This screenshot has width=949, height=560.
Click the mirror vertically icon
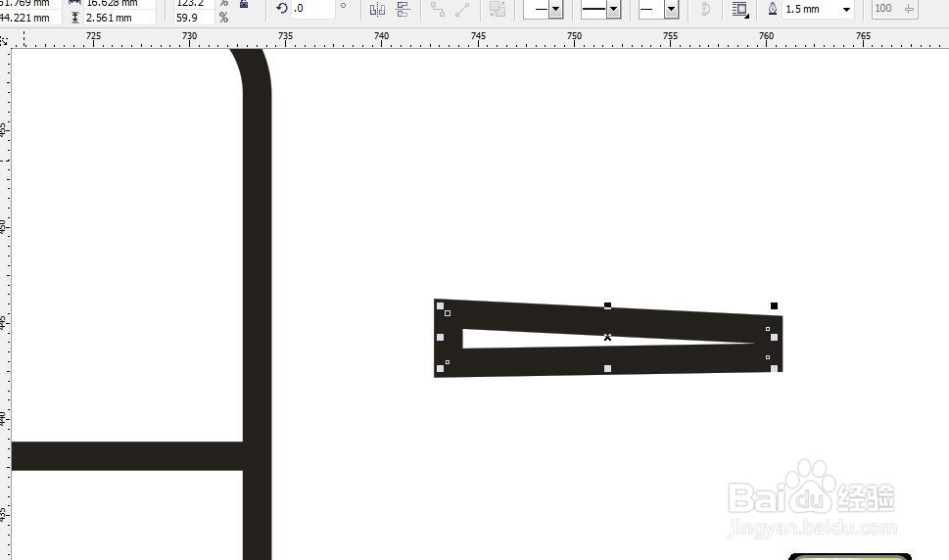403,9
